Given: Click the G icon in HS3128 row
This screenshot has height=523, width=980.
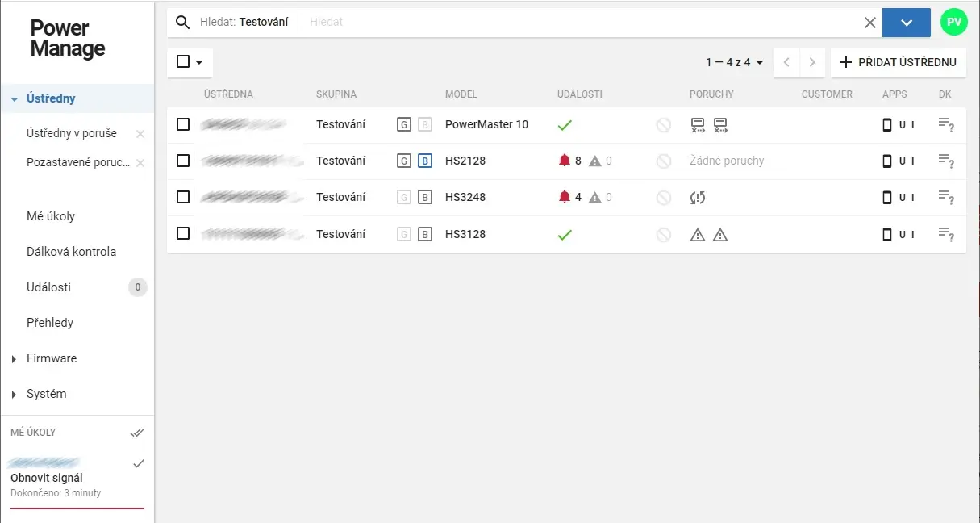Looking at the screenshot, I should point(404,234).
